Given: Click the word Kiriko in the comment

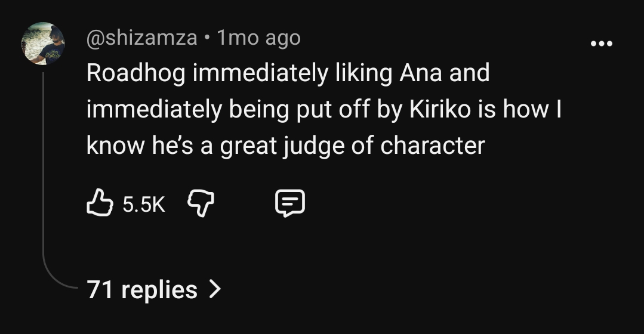Looking at the screenshot, I should pyautogui.click(x=440, y=109).
